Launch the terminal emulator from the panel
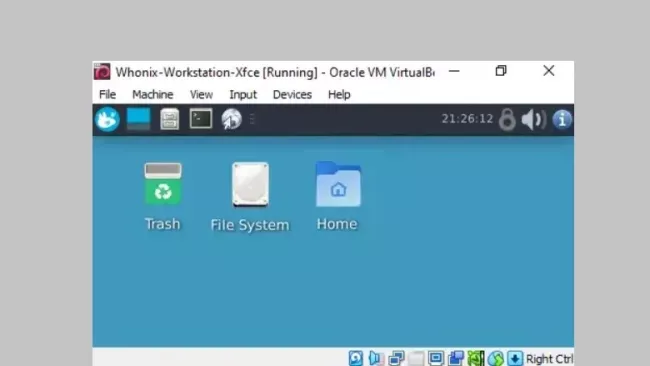The image size is (650, 366). (201, 119)
